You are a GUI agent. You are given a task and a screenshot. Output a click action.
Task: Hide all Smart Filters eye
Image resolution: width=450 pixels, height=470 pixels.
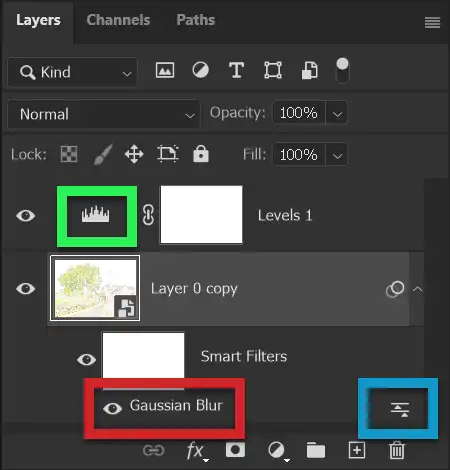(x=86, y=360)
